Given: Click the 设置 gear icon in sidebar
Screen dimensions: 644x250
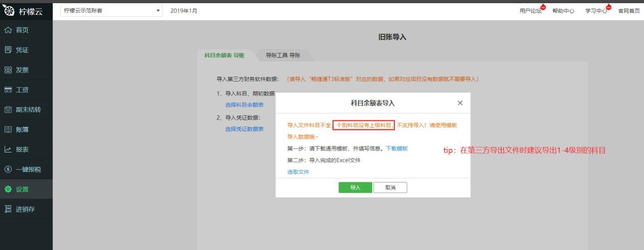Looking at the screenshot, I should pos(8,189).
